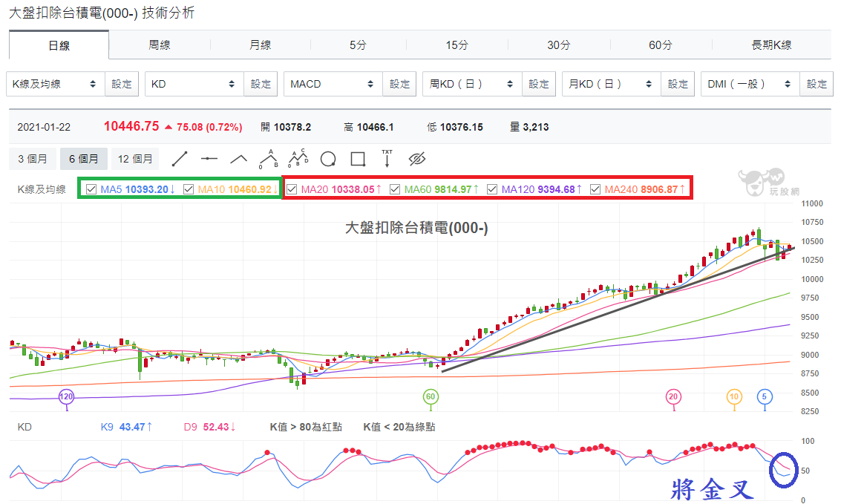
Task: Open the 月KD (日) indicator dropdown
Action: point(612,84)
